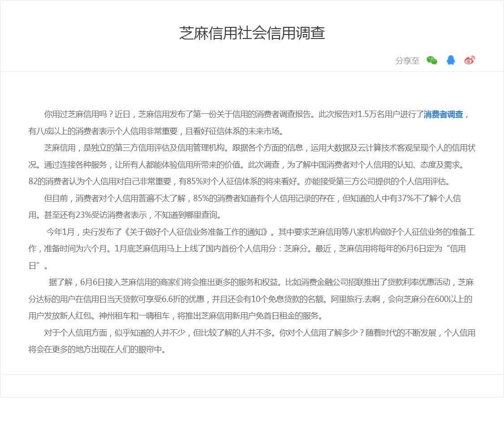Click text 将会在更多的地方出现在人们的眼帘中
Screen dimensions: 504x448
tap(95, 349)
